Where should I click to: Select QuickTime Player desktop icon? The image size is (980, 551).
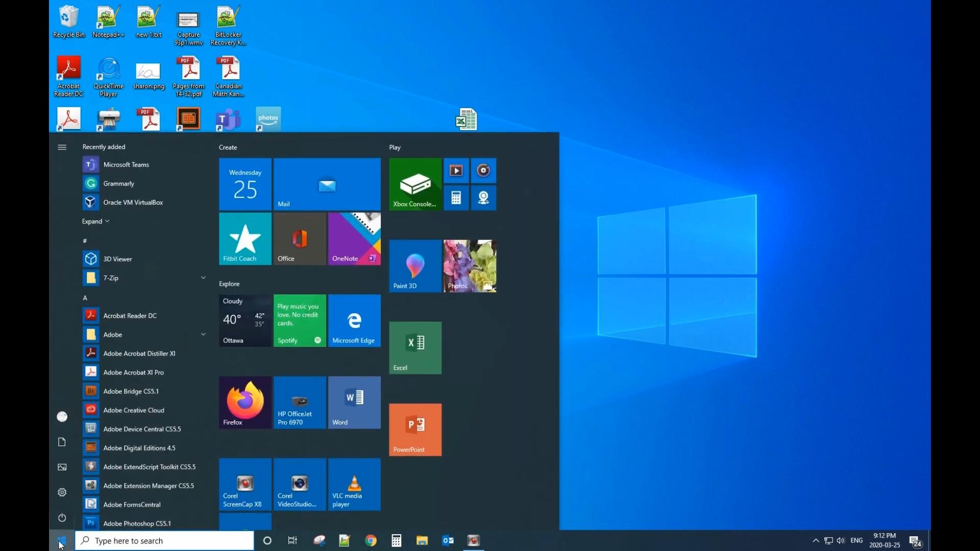[109, 77]
